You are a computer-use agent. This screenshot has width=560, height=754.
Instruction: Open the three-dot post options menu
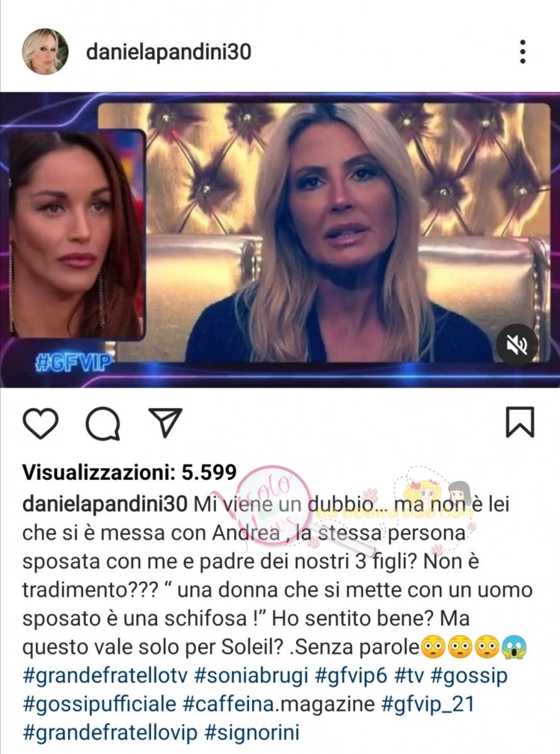point(522,52)
